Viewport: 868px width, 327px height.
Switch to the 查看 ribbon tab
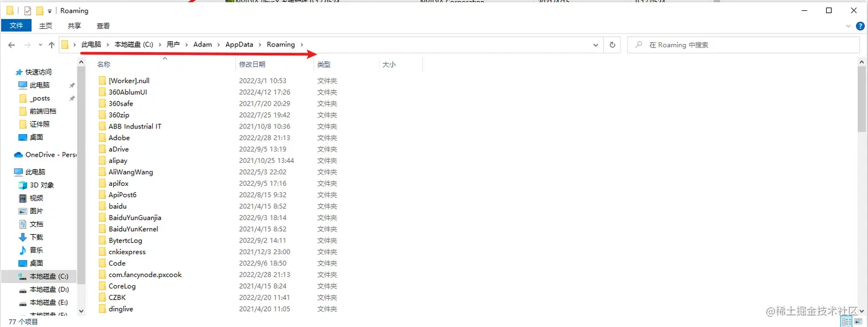click(x=103, y=26)
